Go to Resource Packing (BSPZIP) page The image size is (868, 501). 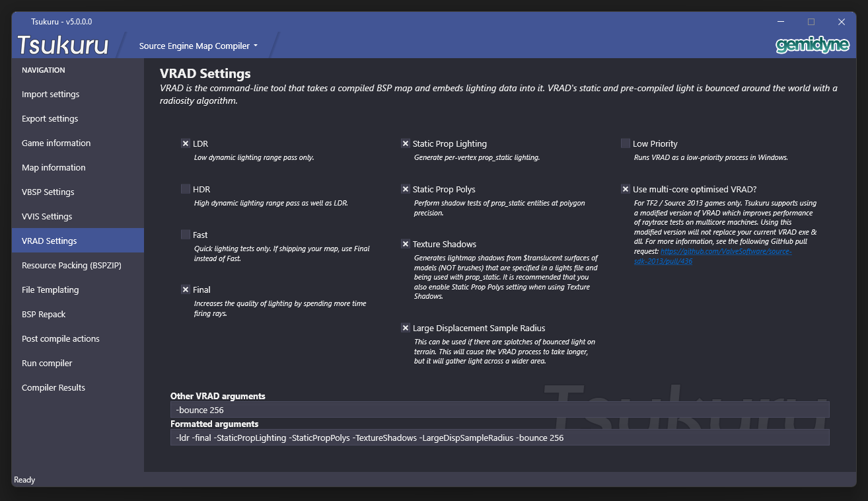71,265
